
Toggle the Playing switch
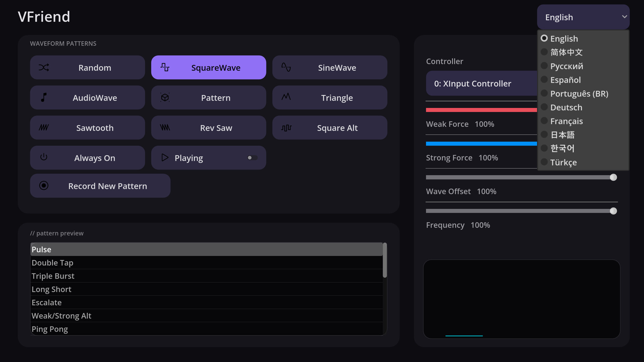252,158
